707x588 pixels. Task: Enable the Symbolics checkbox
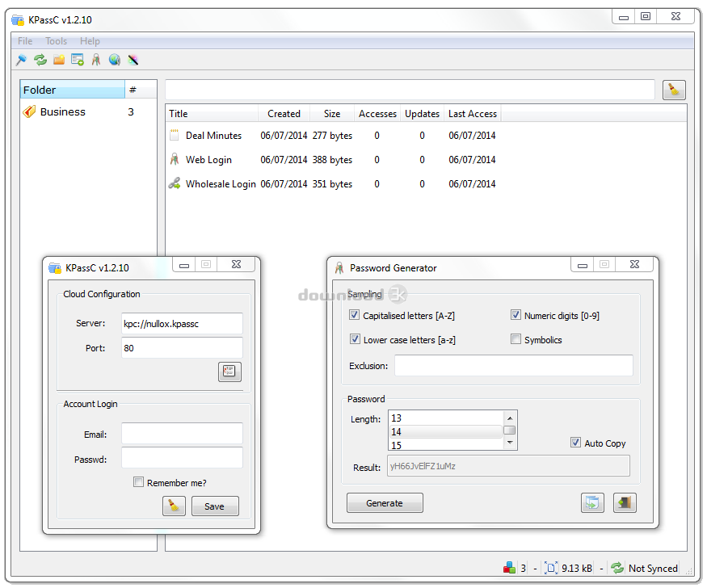[516, 339]
